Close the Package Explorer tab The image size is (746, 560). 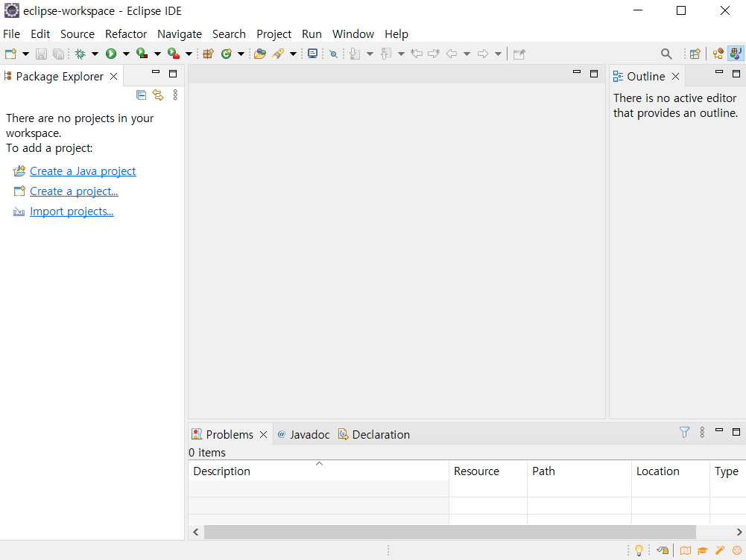coord(114,77)
